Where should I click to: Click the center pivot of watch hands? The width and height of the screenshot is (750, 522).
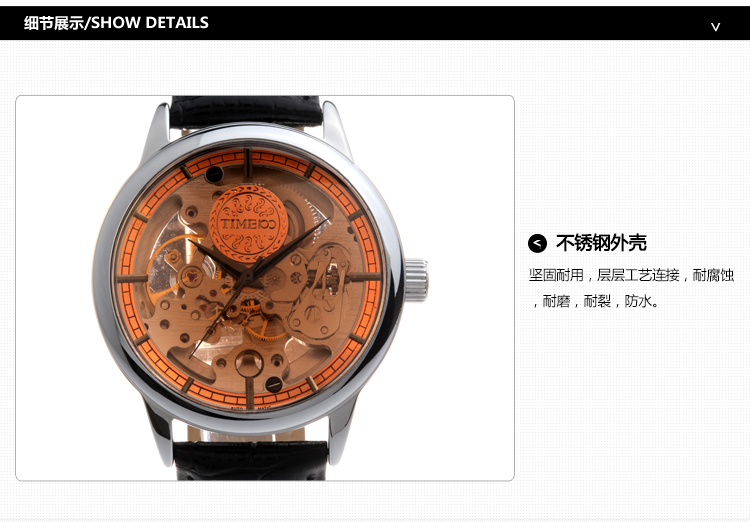(x=247, y=276)
